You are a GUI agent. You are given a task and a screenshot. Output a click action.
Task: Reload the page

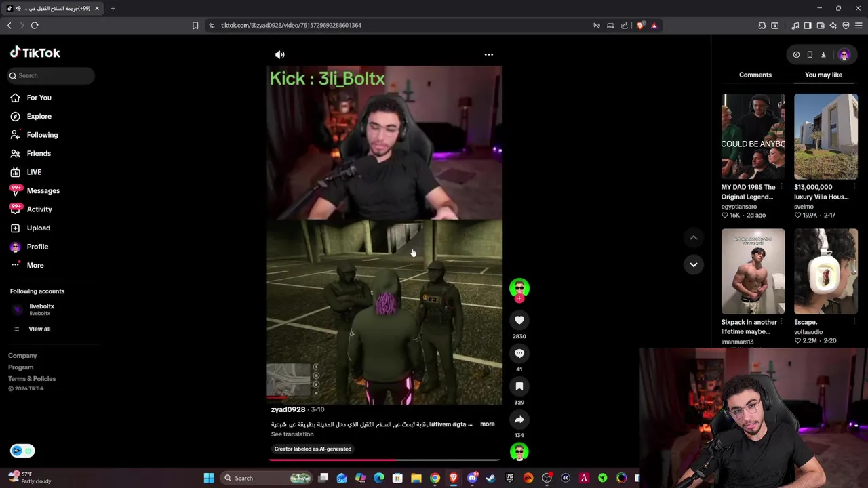pos(35,25)
